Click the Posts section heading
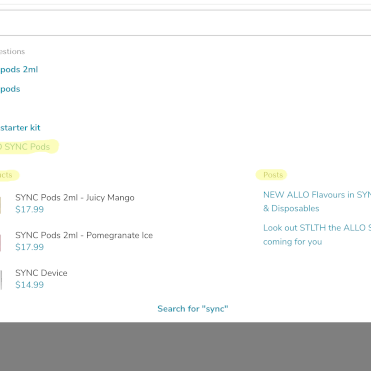The width and height of the screenshot is (371, 371). (273, 175)
